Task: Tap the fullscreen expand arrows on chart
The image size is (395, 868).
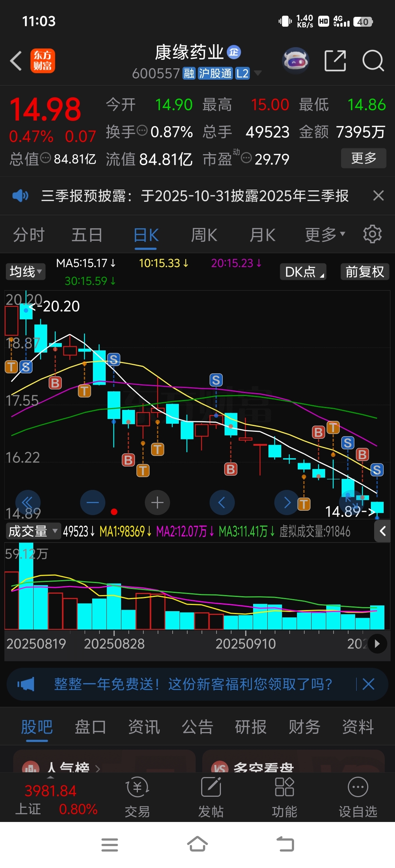Action: click(x=351, y=503)
